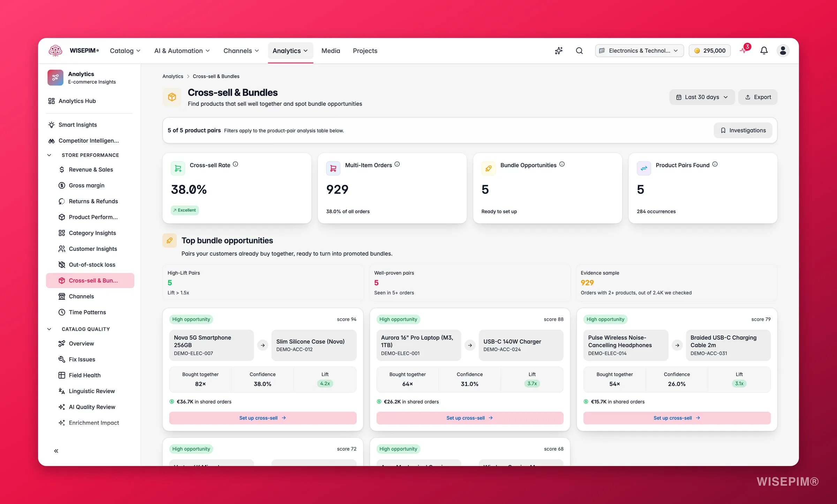Click the Export button
This screenshot has height=504, width=837.
coord(757,97)
